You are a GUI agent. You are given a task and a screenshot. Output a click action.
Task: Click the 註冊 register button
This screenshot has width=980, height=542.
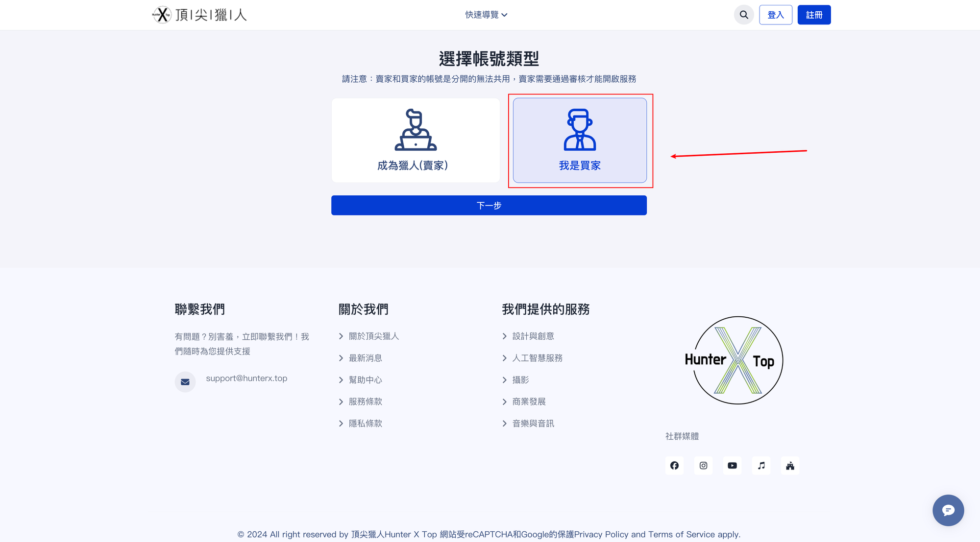click(x=814, y=15)
